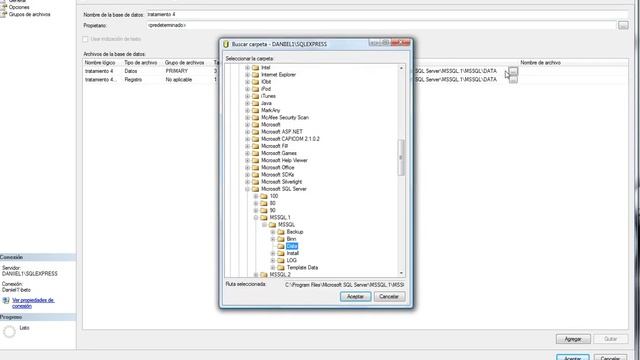The width and height of the screenshot is (640, 360).
Task: Click the Nombre de archivo column header
Action: click(x=540, y=63)
